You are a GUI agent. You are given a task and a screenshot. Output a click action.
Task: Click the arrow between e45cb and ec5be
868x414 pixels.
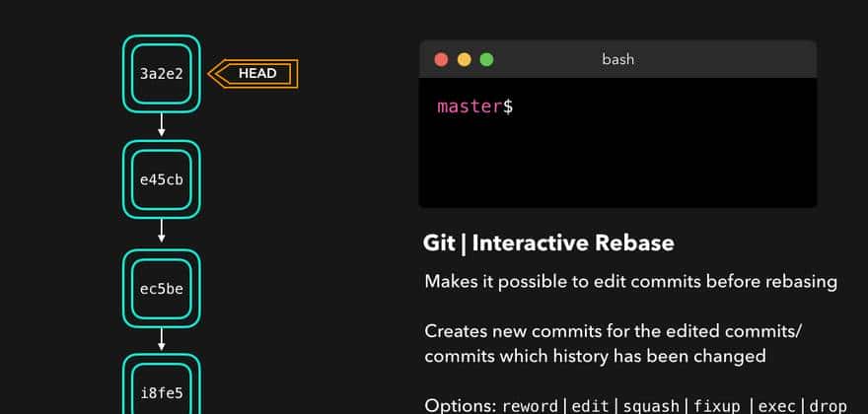(x=162, y=233)
